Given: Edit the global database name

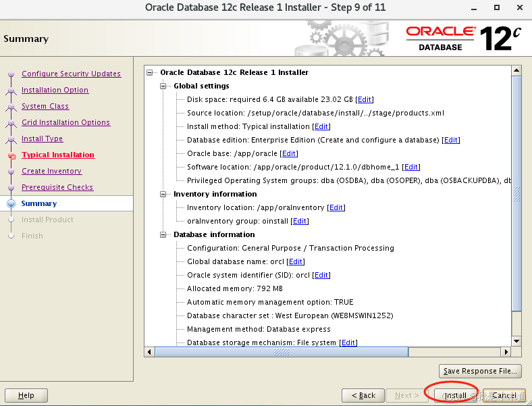Looking at the screenshot, I should pyautogui.click(x=296, y=261).
